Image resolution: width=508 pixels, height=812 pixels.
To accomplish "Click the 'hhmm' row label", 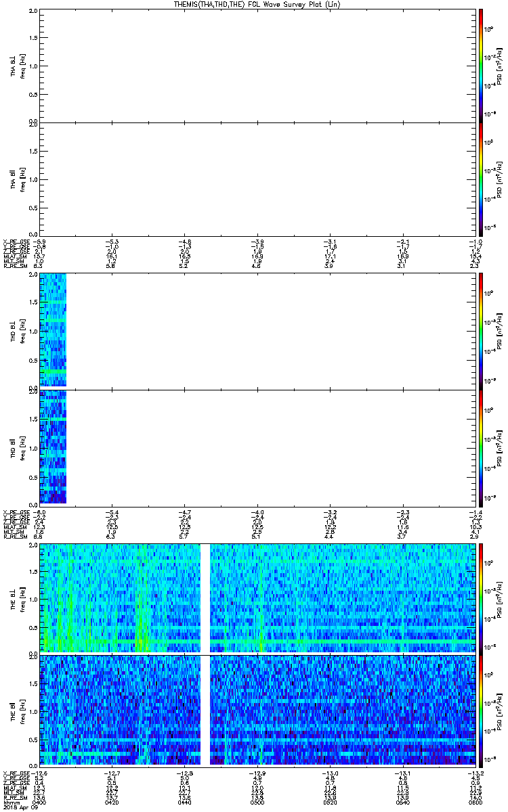I will point(10,802).
